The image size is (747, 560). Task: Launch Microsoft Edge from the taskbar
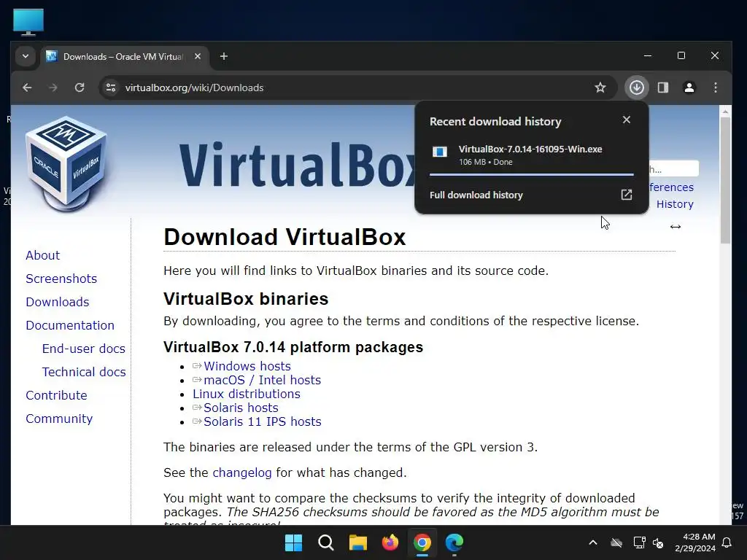(x=454, y=542)
